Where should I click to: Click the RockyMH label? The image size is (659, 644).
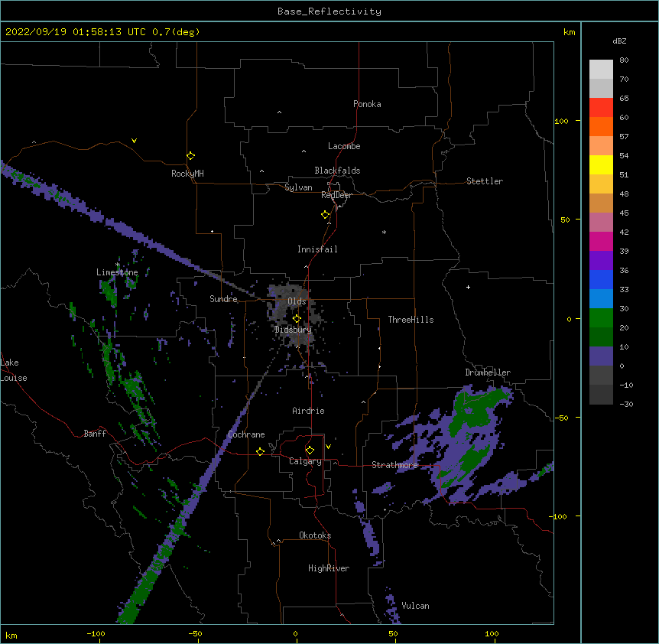(x=187, y=174)
